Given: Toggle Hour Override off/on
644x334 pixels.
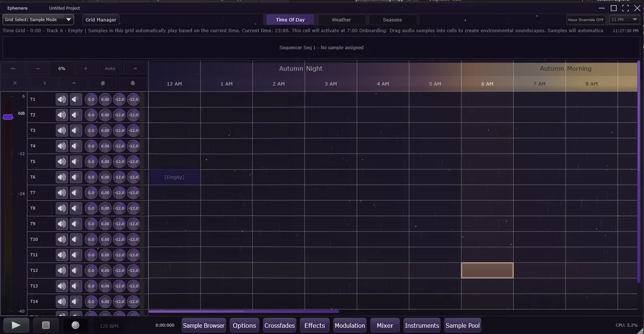Looking at the screenshot, I should coord(586,20).
